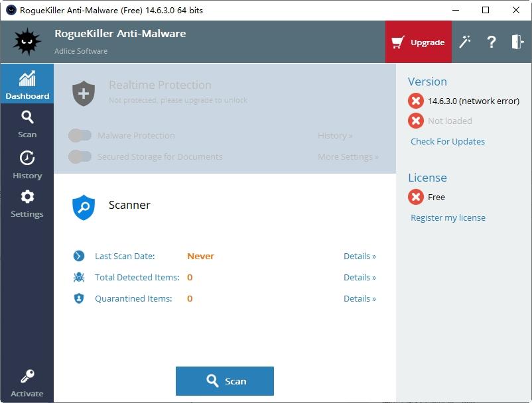Maximize the RogueKiller window
Screen dimensions: 532x403
click(486, 10)
